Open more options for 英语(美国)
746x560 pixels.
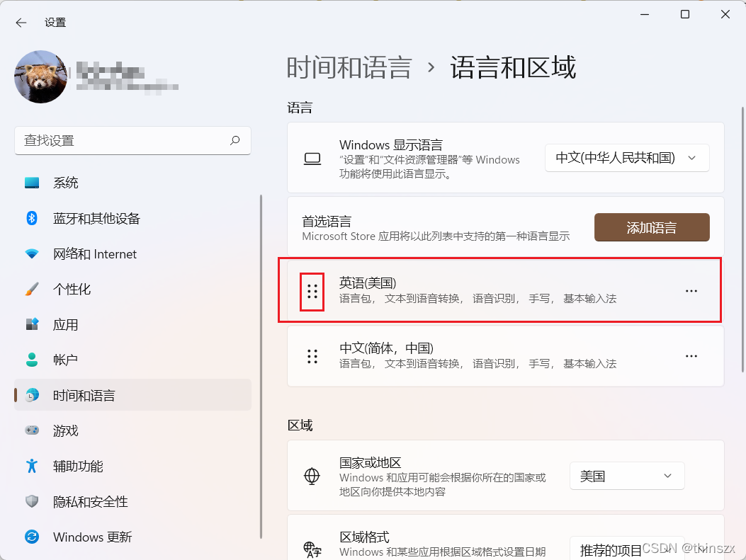[691, 291]
